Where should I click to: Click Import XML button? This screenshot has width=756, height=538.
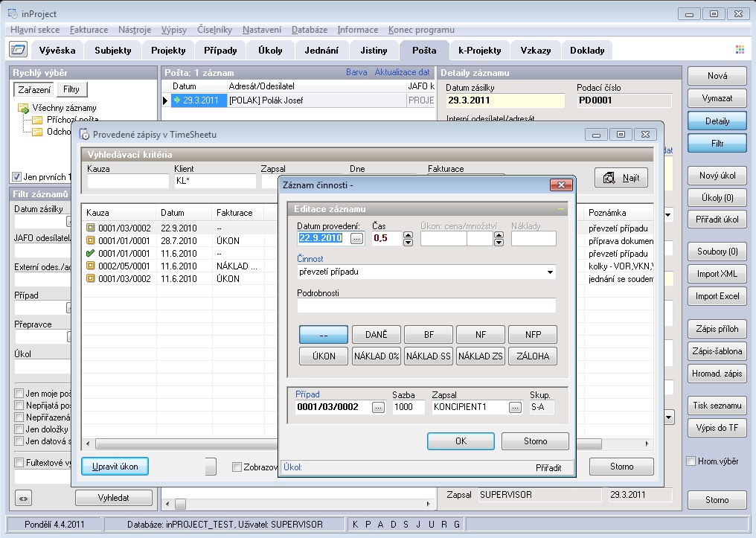point(717,274)
